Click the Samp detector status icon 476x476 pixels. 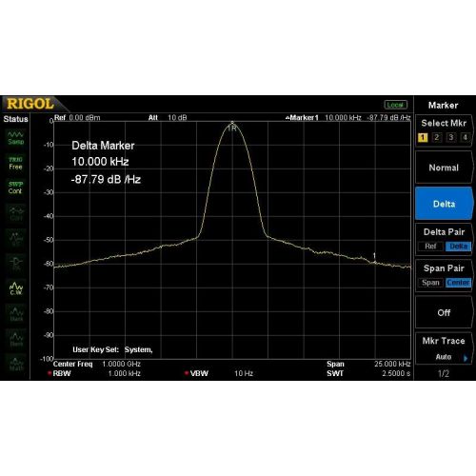15,138
